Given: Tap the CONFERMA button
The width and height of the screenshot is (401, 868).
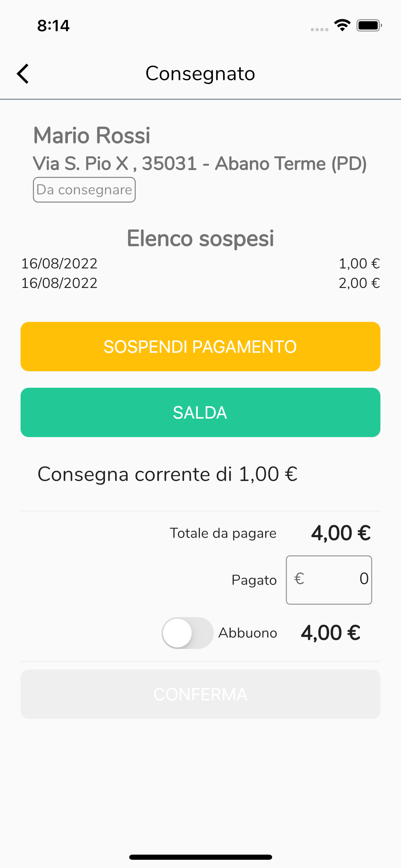Looking at the screenshot, I should pyautogui.click(x=200, y=694).
